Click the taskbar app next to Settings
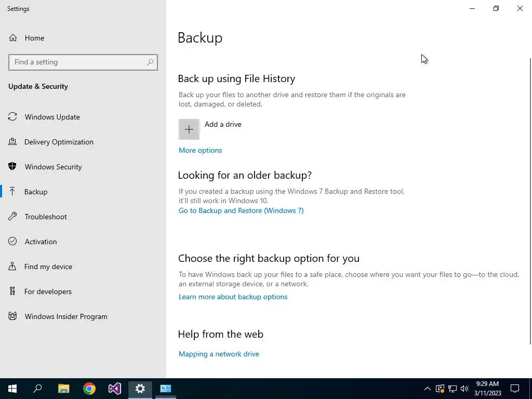Screen dimensions: 532x399 click(x=166, y=389)
